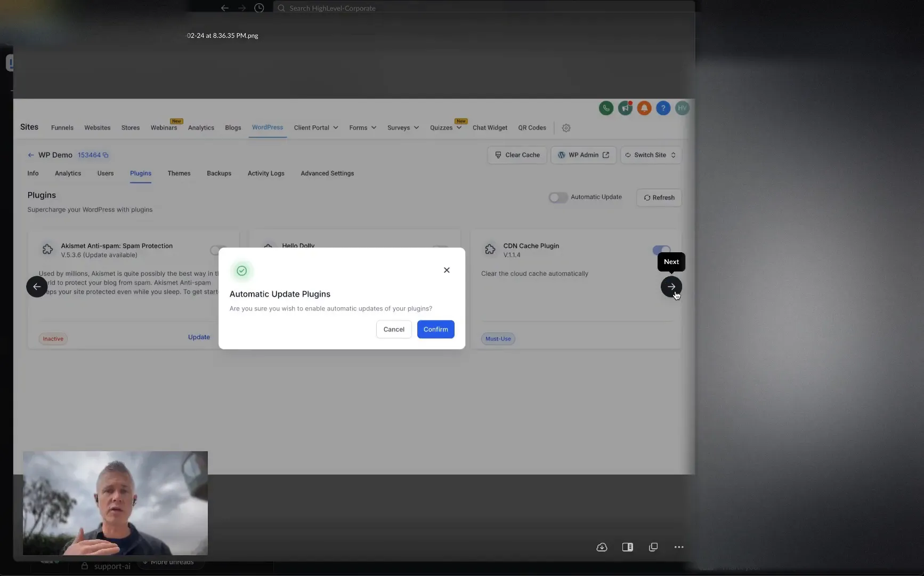Viewport: 924px width, 576px height.
Task: Copy the site ID 153464
Action: pyautogui.click(x=106, y=155)
